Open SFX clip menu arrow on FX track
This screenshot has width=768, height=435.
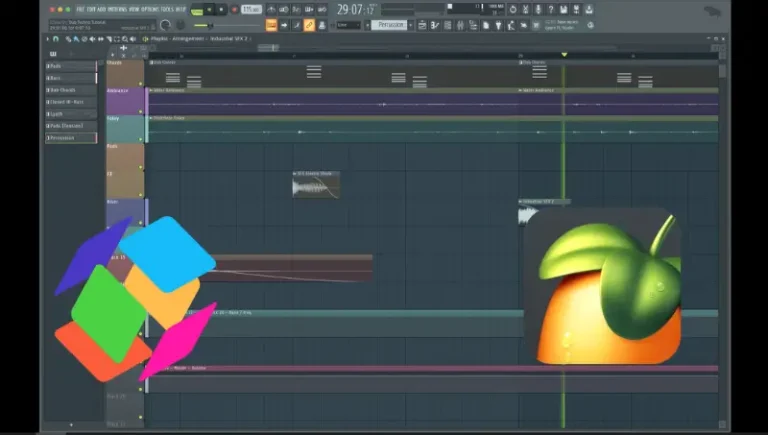click(x=294, y=173)
